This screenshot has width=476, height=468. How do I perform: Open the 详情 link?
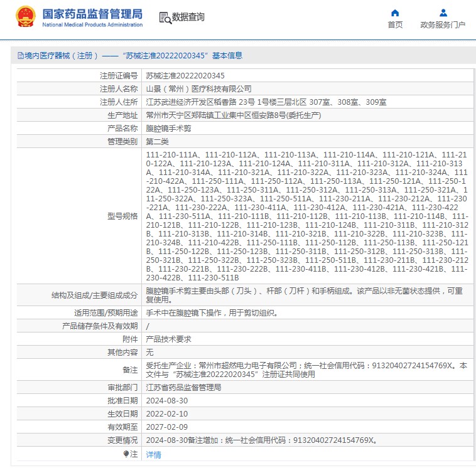tap(154, 454)
